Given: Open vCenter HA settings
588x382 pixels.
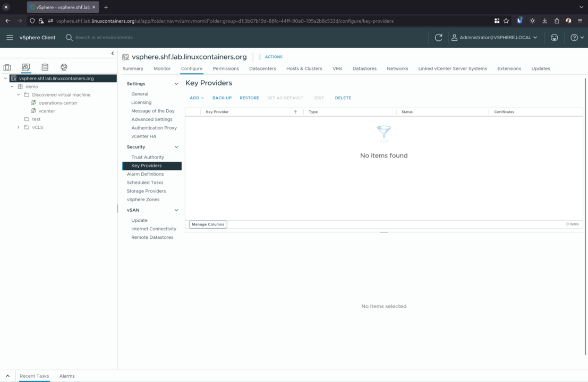Looking at the screenshot, I should [x=144, y=136].
